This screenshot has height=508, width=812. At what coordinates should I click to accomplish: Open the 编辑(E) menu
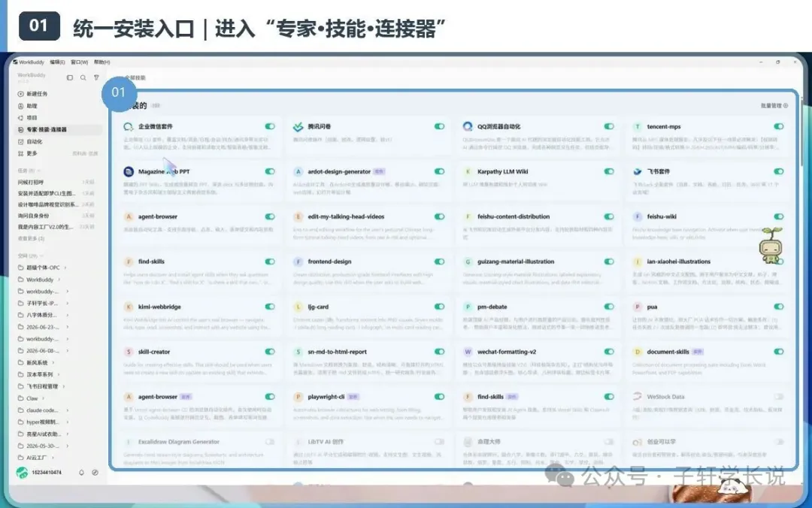57,62
